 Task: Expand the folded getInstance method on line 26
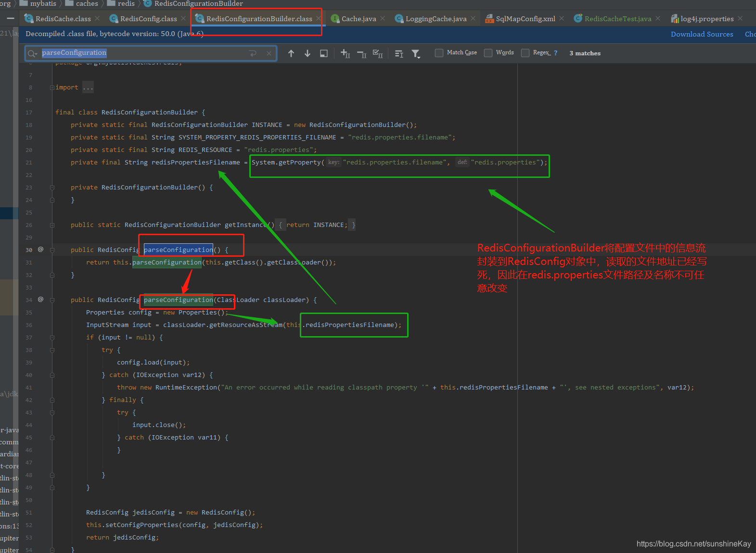pos(52,225)
